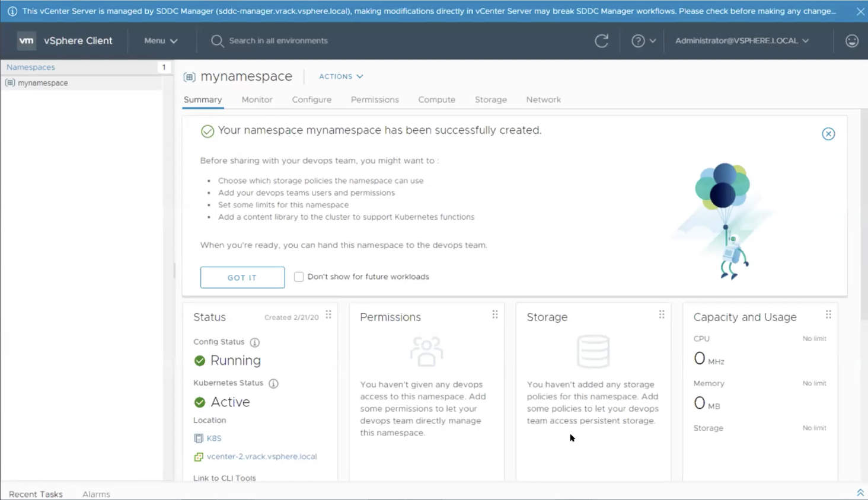Open the Menu dropdown
Screen dimensions: 868x500
coord(161,41)
